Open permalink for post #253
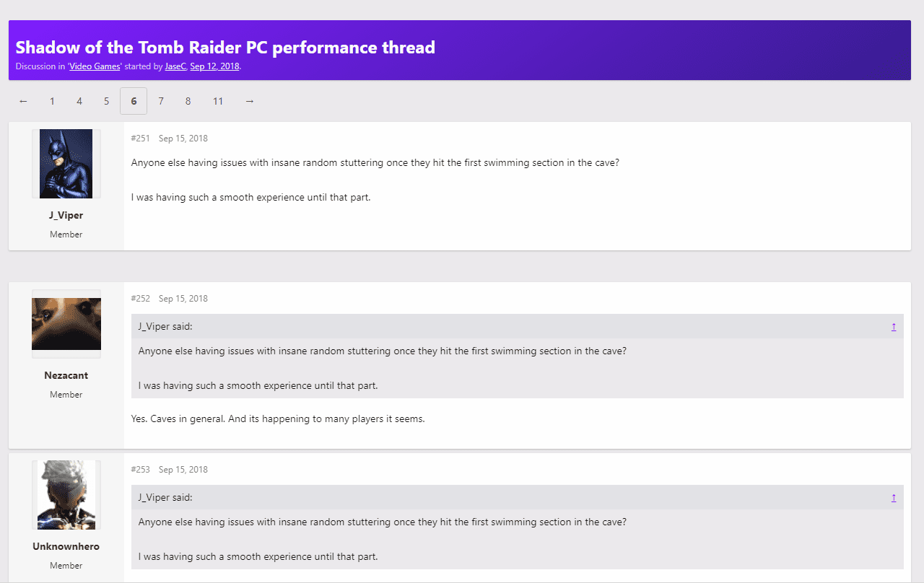 [x=141, y=470]
